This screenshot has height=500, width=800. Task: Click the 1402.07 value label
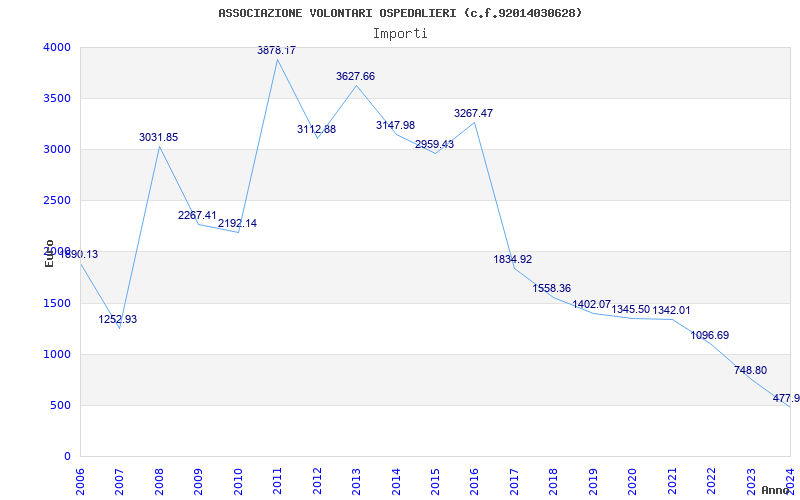(591, 305)
